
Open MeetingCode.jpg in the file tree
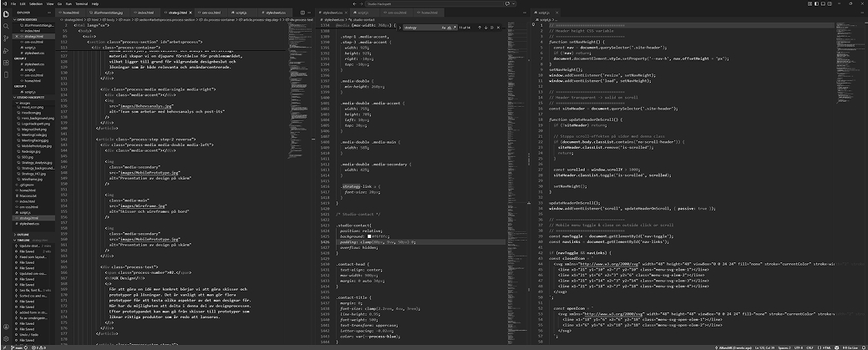point(33,134)
